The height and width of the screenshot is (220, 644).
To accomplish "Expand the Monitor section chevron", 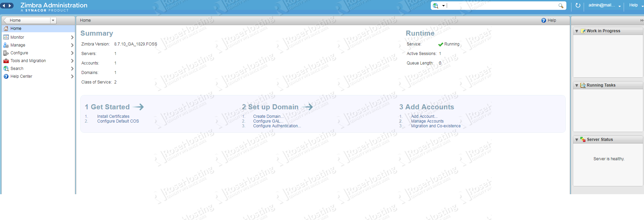I will click(72, 37).
